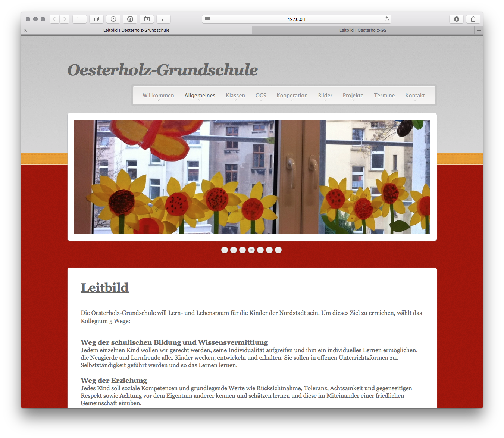
Task: Select the fourth slideshow dot
Action: point(251,250)
